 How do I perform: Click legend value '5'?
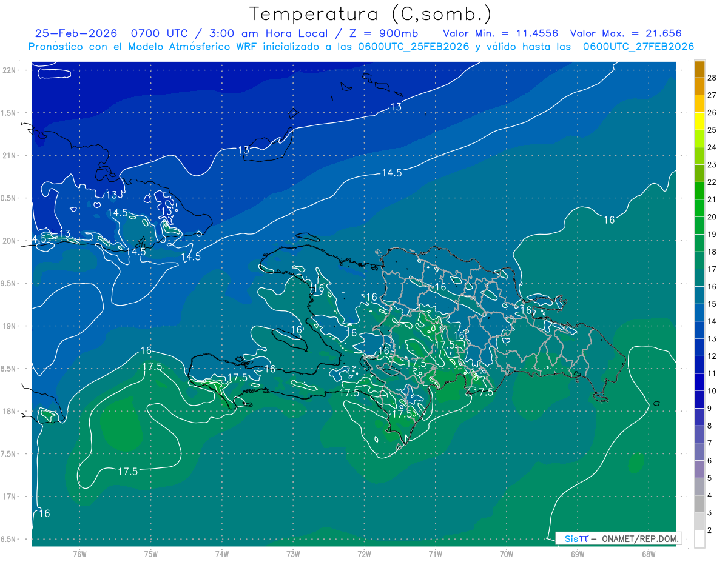[710, 478]
